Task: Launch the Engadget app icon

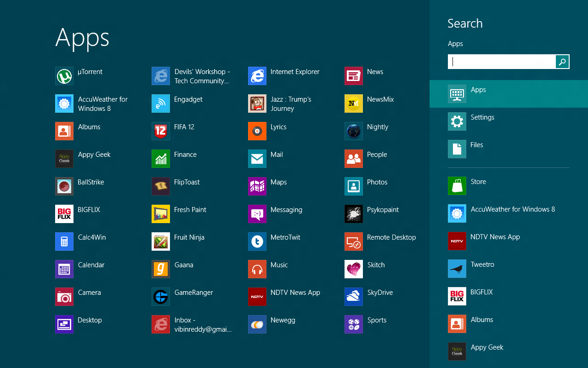Action: tap(161, 103)
